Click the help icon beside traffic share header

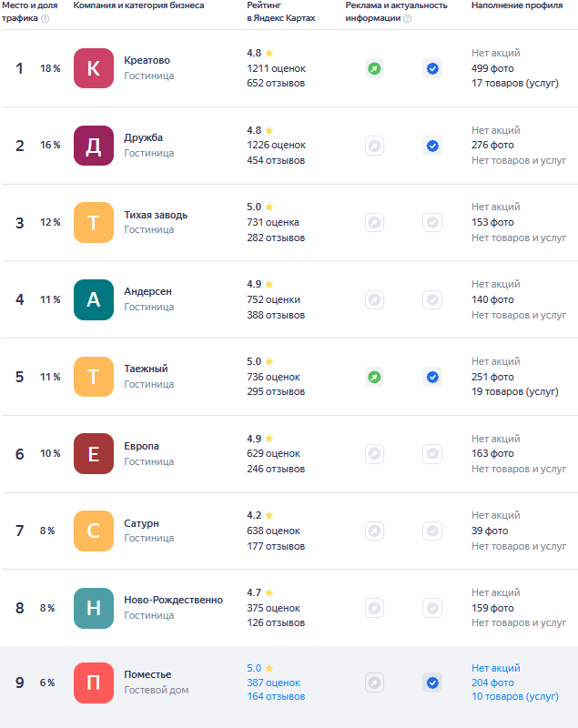click(46, 18)
